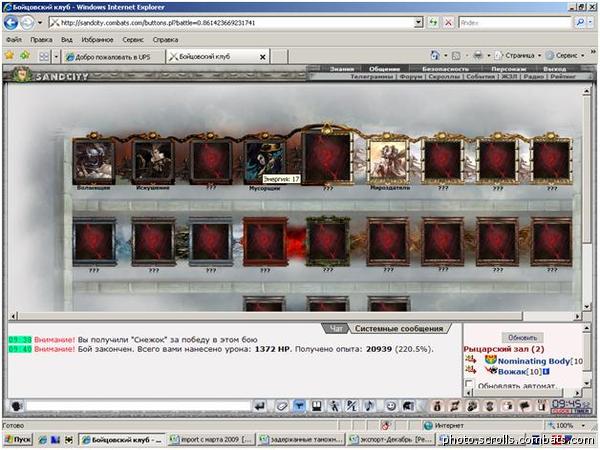600x450 pixels.
Task: Expand the Quick Tabs dropdown arrow
Action: (56, 57)
